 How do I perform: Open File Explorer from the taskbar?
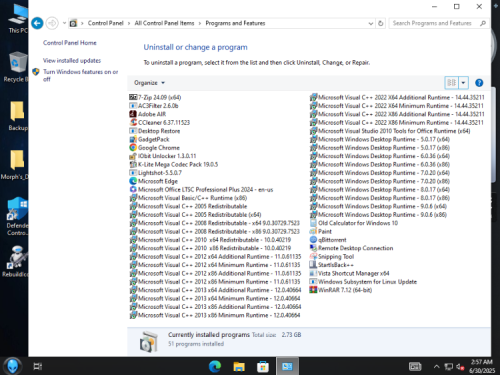[x=239, y=367]
